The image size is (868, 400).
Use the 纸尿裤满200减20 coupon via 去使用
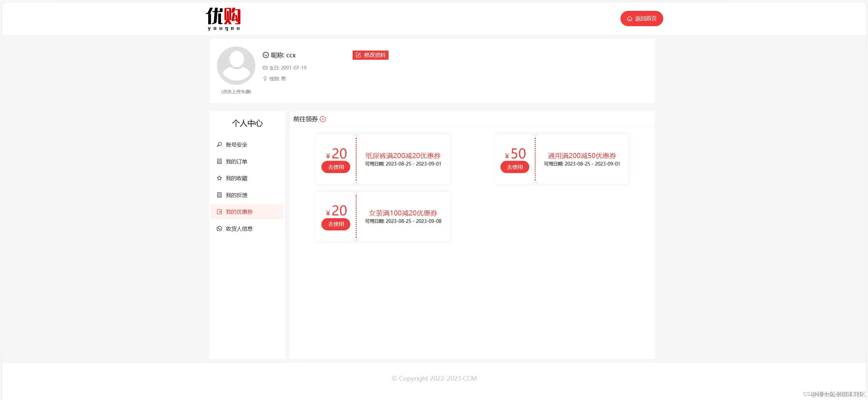tap(336, 167)
